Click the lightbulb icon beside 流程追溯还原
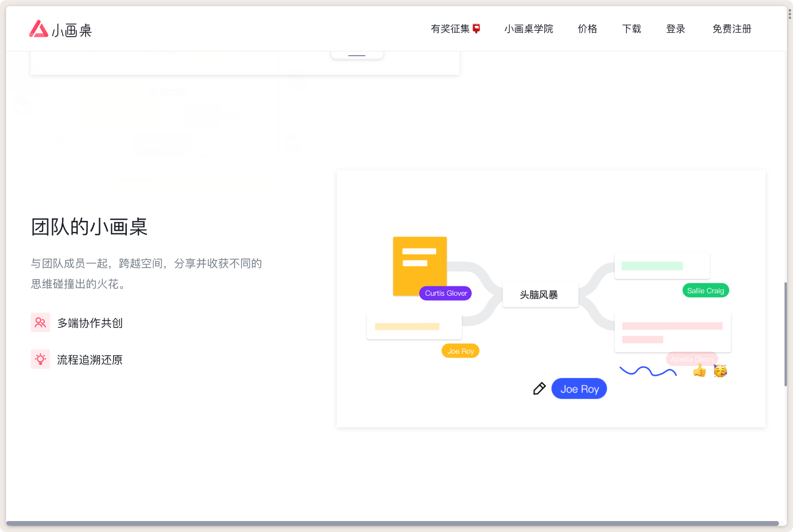This screenshot has width=793, height=532. (40, 359)
